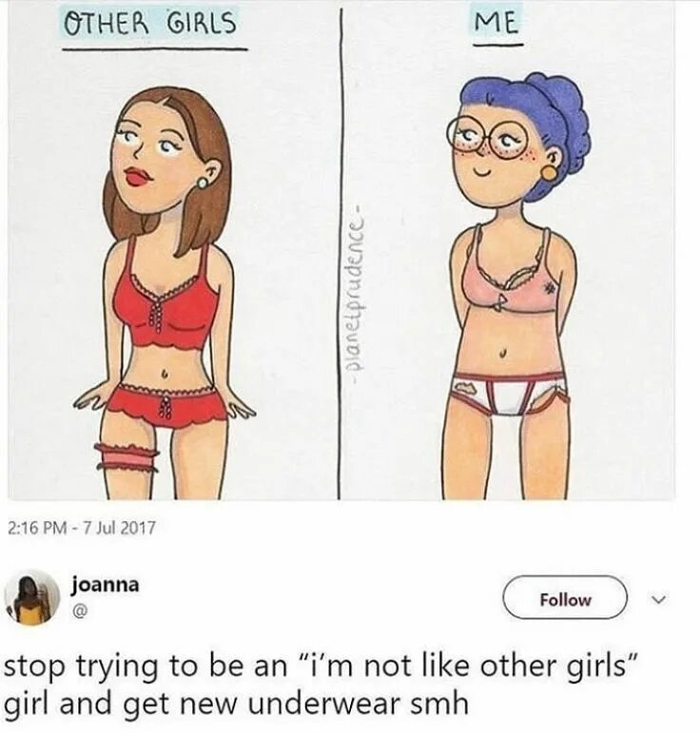Click the blue-haired girl's round glasses
This screenshot has width=700, height=733.
click(486, 136)
